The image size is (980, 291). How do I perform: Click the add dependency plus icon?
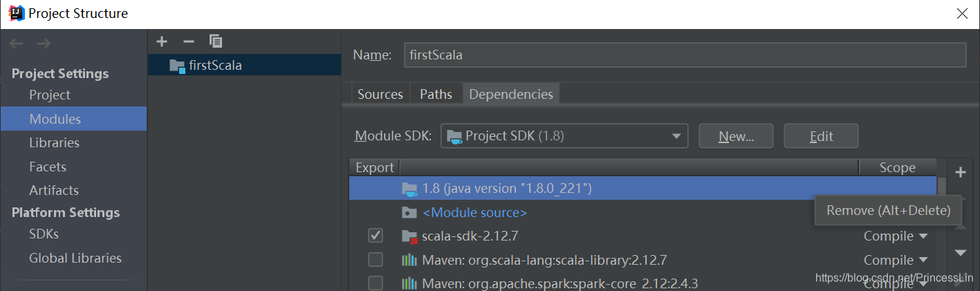(x=960, y=171)
